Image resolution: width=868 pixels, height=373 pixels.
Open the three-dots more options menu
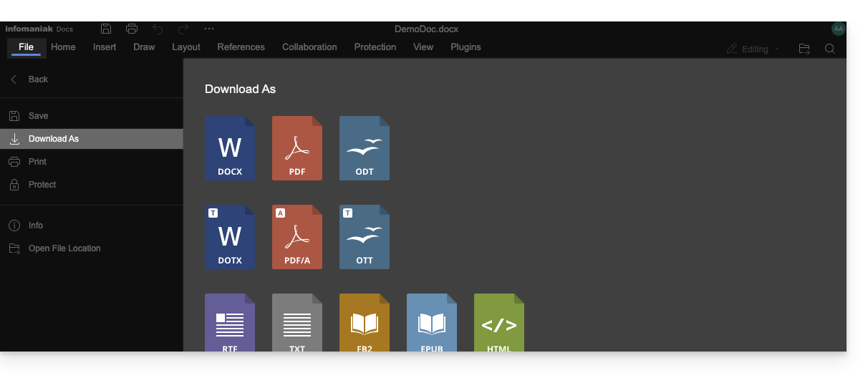tap(209, 29)
